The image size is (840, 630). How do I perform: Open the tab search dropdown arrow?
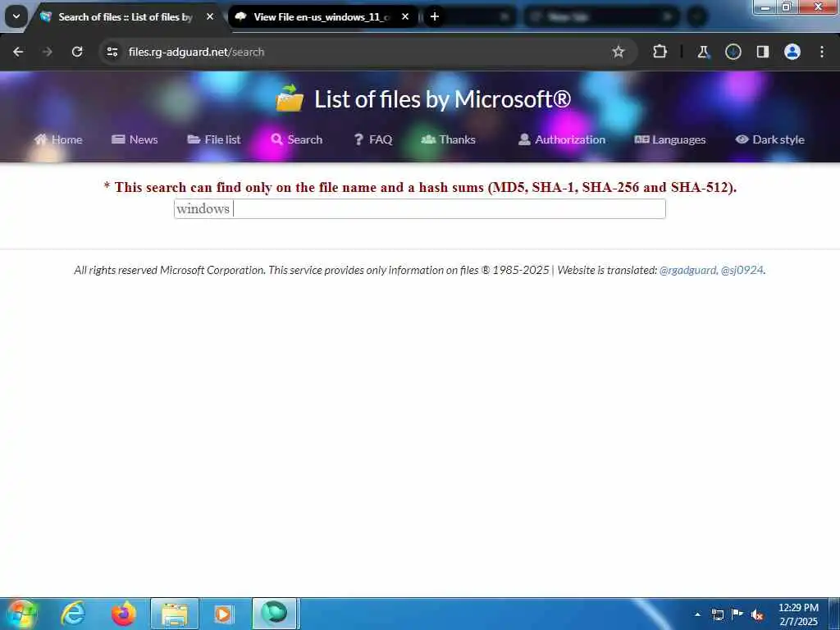16,16
